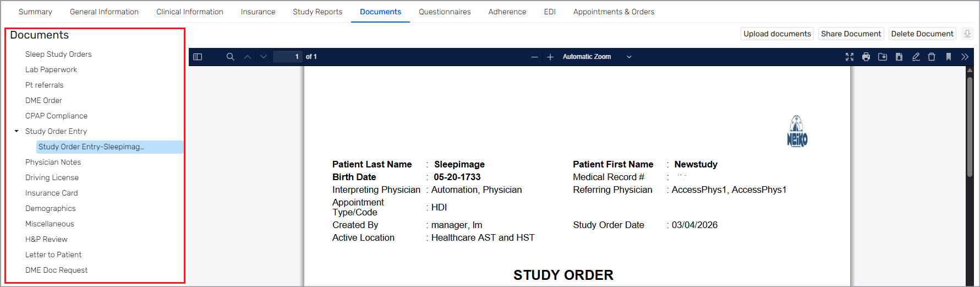
Task: Zoom in with the plus icon
Action: click(550, 57)
